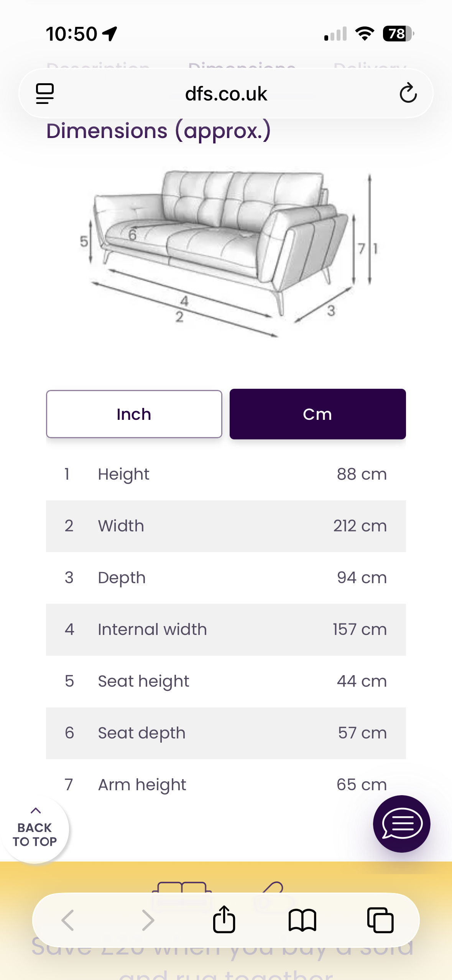Tap the Arm height row
The width and height of the screenshot is (452, 980).
click(226, 784)
